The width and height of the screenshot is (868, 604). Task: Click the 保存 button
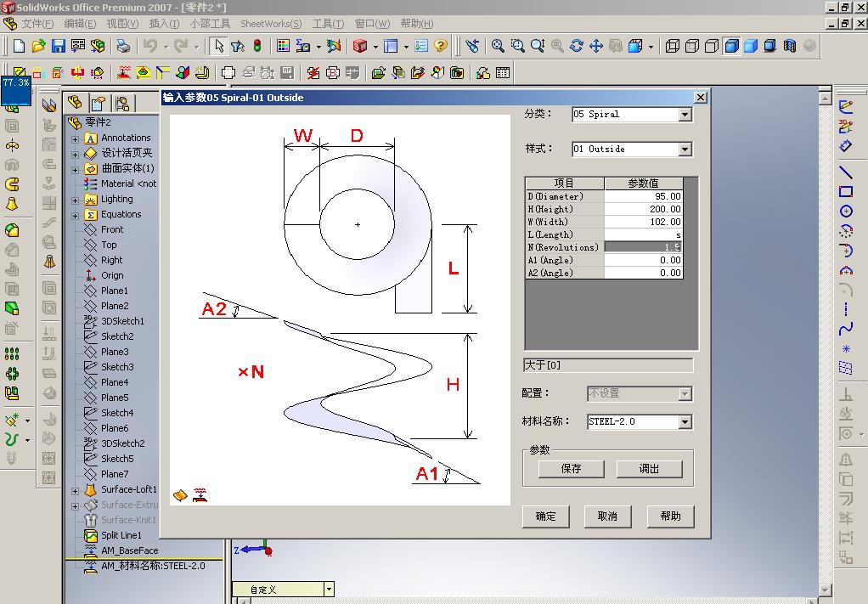pos(572,469)
